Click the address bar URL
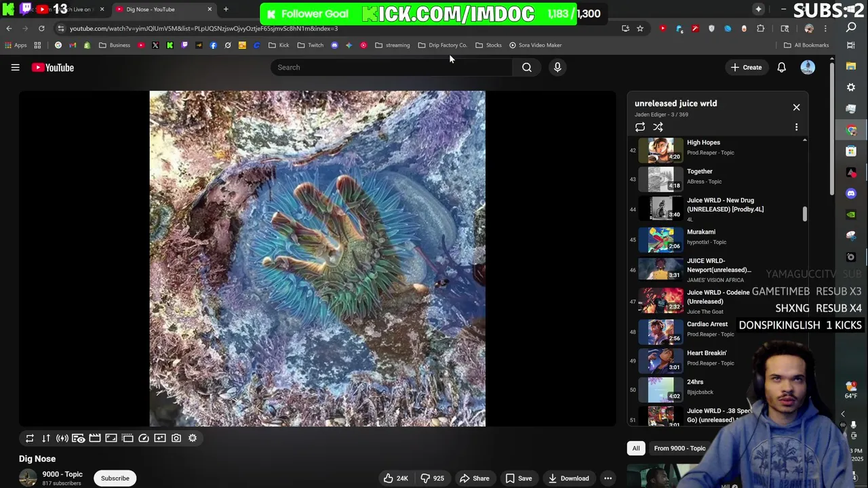 click(203, 28)
